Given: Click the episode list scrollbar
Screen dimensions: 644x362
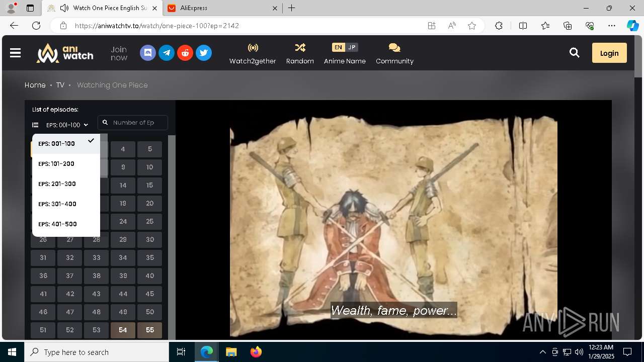Looking at the screenshot, I should click(172, 237).
